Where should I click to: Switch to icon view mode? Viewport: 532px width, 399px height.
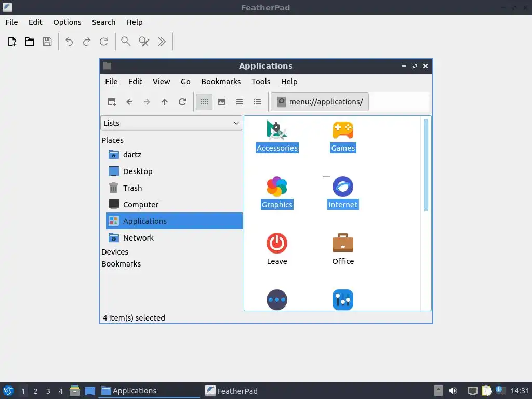click(204, 102)
